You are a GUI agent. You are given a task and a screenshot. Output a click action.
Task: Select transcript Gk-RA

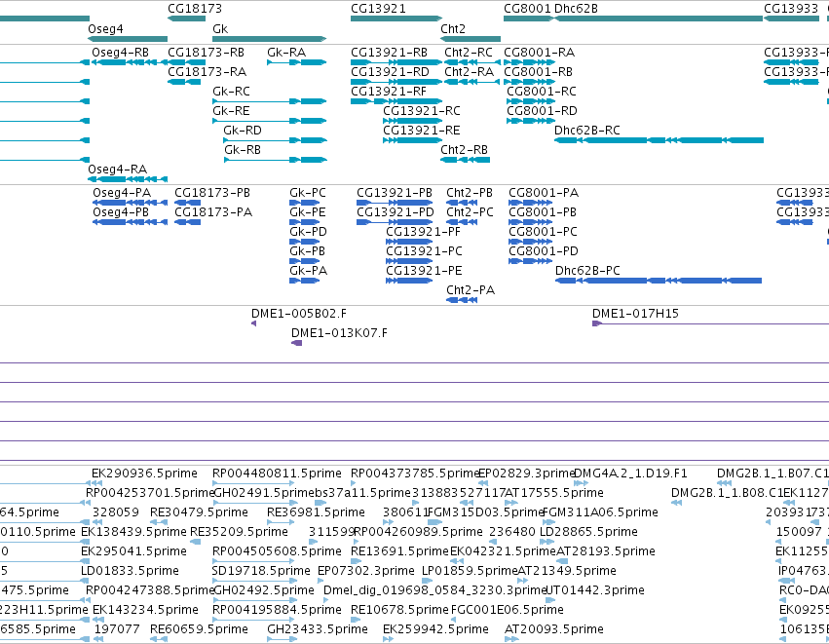tap(296, 62)
